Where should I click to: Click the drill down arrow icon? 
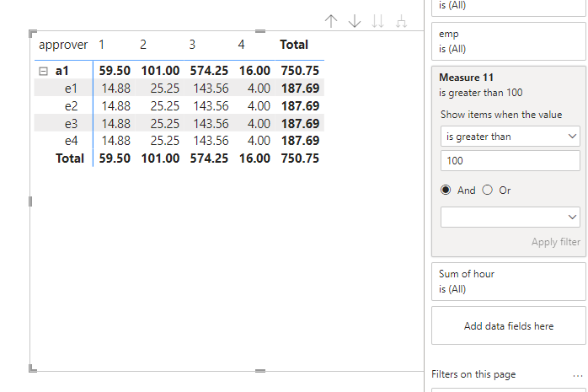tap(355, 21)
